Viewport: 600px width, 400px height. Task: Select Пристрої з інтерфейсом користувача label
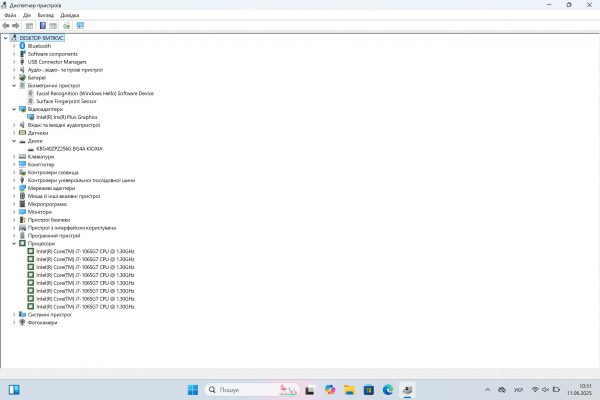click(72, 228)
